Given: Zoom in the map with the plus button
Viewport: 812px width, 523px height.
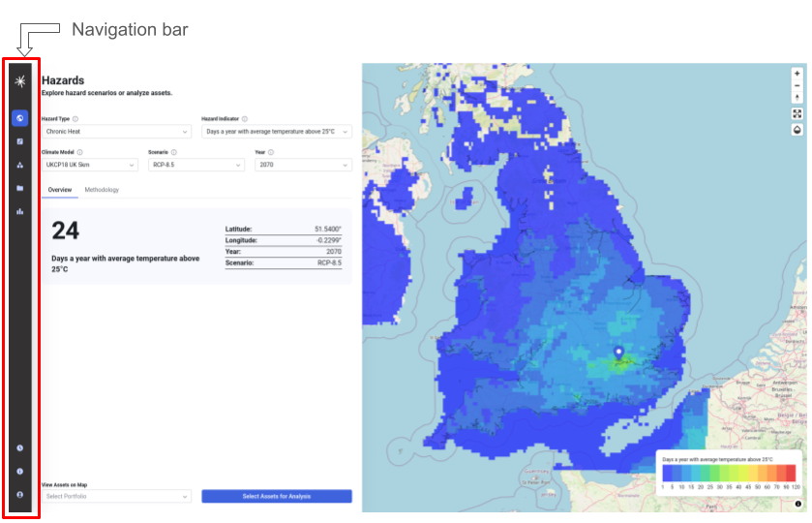Looking at the screenshot, I should coord(797,74).
